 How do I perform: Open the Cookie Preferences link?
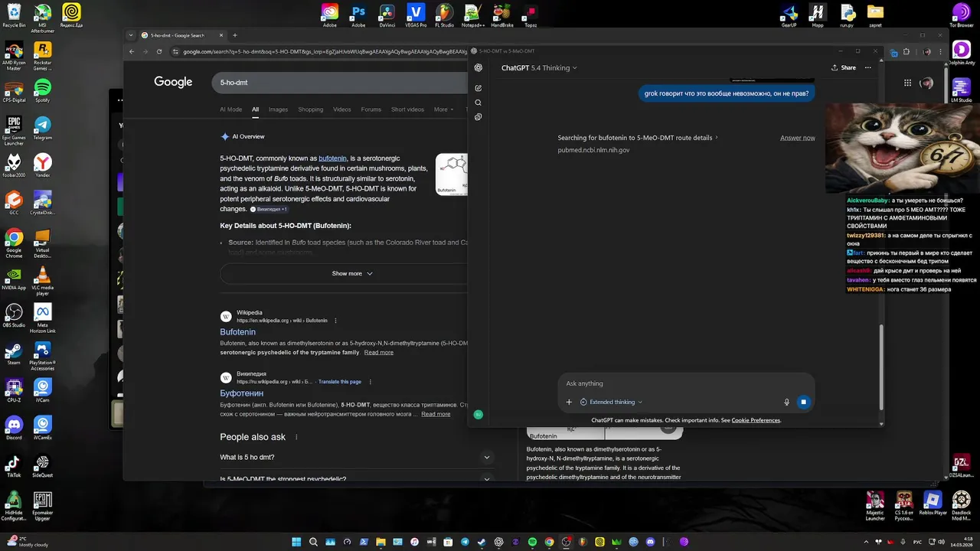pos(756,420)
